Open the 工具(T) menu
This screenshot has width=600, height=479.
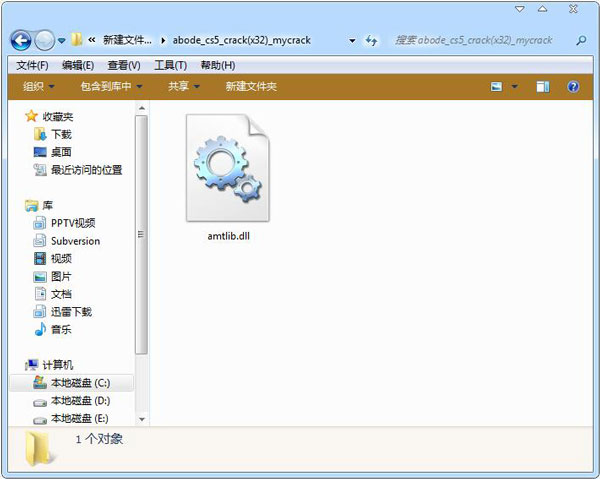(171, 65)
